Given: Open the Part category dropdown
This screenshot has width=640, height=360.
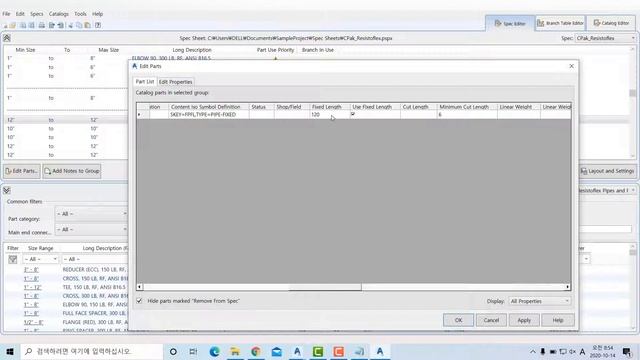Looking at the screenshot, I should click(x=91, y=214).
